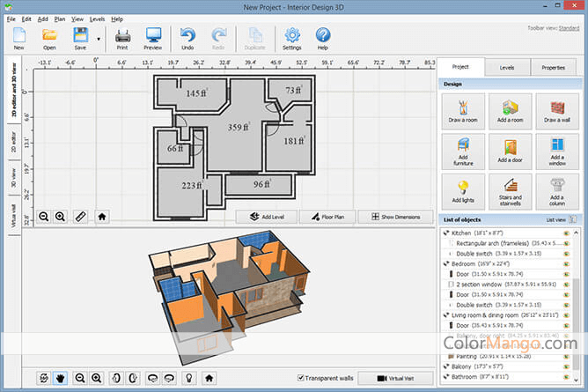The height and width of the screenshot is (392, 588).
Task: Click the object list scroll-up arrow
Action: [576, 233]
